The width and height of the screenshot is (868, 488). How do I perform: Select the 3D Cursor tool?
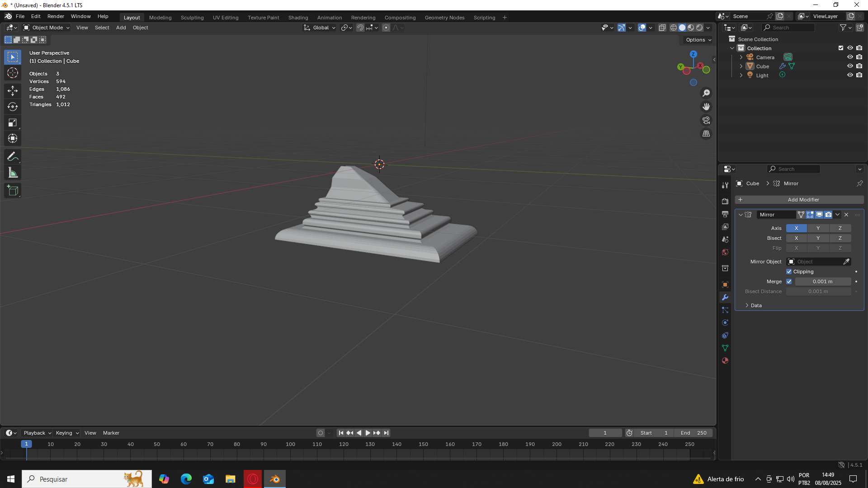tap(13, 73)
